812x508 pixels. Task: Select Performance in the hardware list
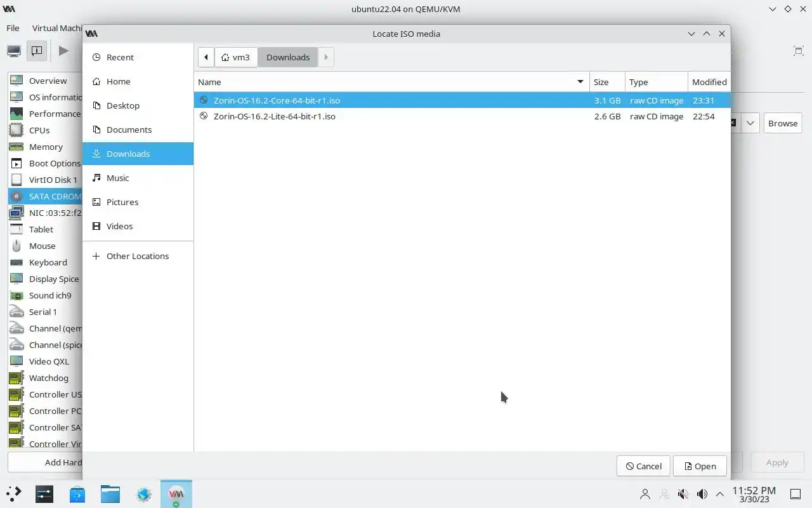45,114
